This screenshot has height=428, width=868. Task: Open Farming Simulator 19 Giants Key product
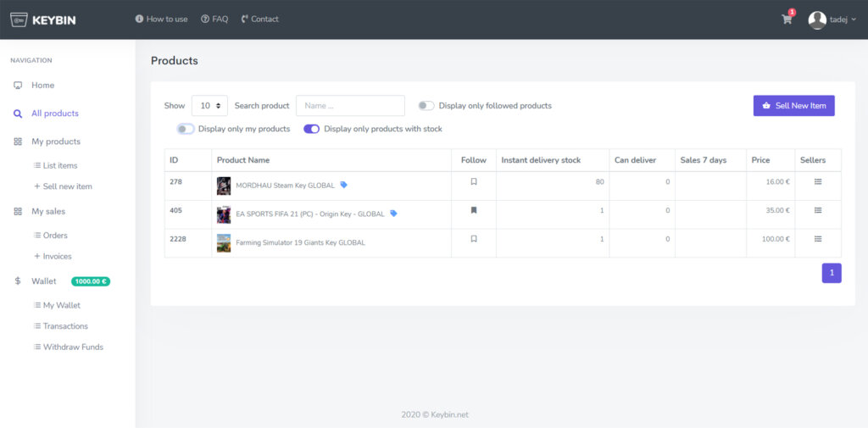coord(301,242)
